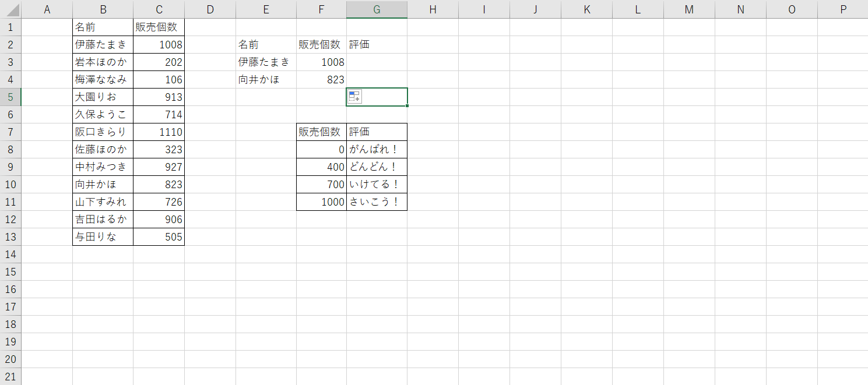Click the sales value 927
The height and width of the screenshot is (385, 868).
coord(159,167)
